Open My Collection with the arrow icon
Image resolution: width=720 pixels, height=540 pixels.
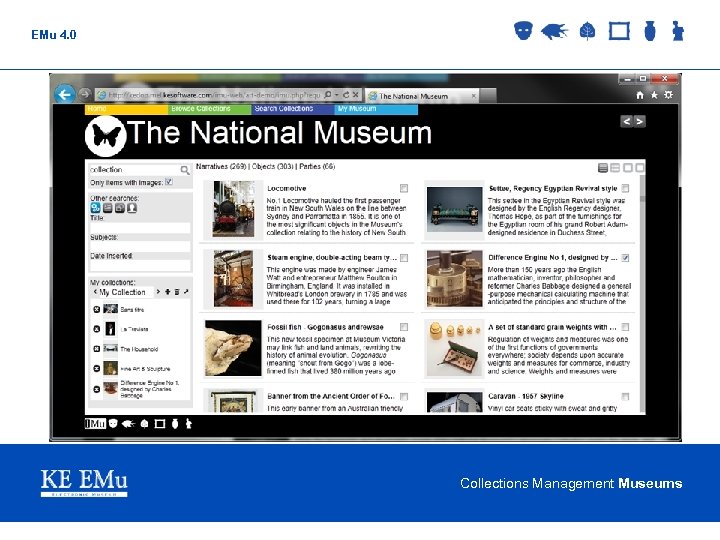pos(186,292)
